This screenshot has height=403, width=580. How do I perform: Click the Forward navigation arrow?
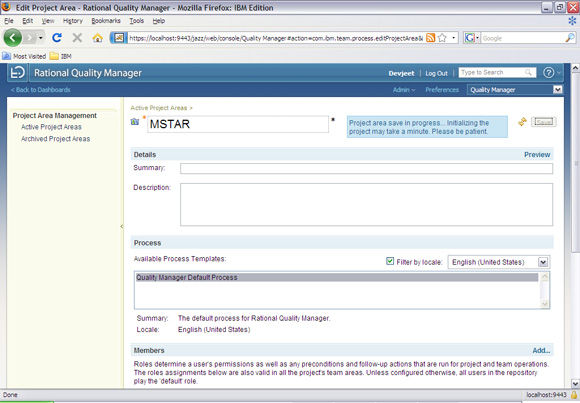click(30, 37)
